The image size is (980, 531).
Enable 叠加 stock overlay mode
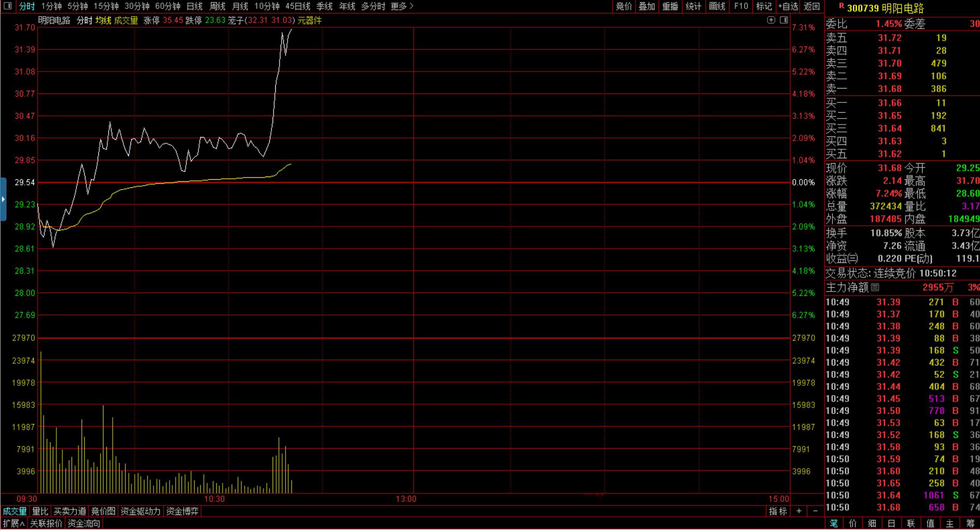pos(647,6)
